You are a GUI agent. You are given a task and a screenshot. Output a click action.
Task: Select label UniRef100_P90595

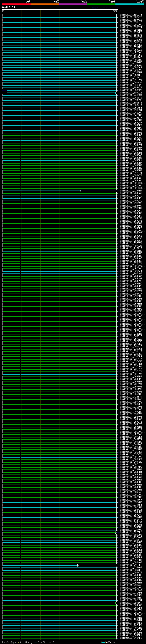[131, 100]
